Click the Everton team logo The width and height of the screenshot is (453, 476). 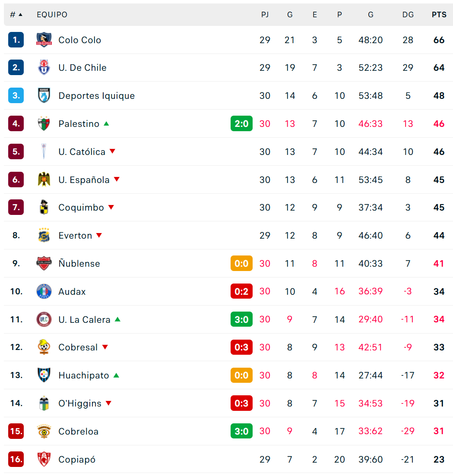click(44, 235)
